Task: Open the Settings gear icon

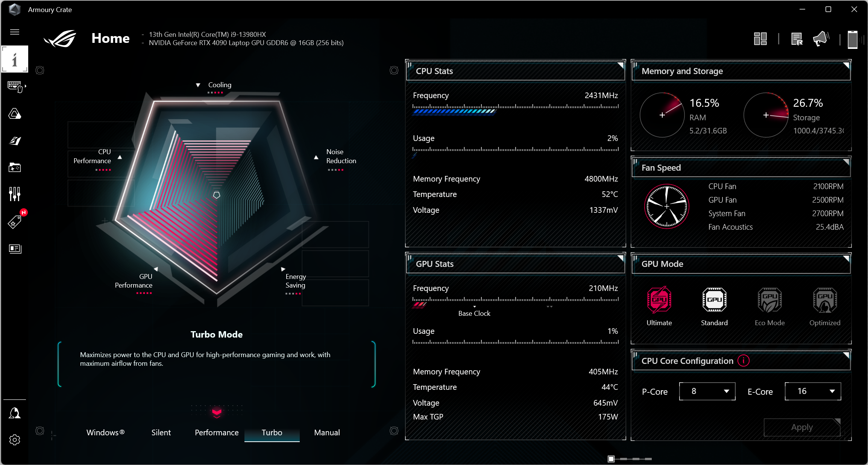Action: click(x=15, y=439)
